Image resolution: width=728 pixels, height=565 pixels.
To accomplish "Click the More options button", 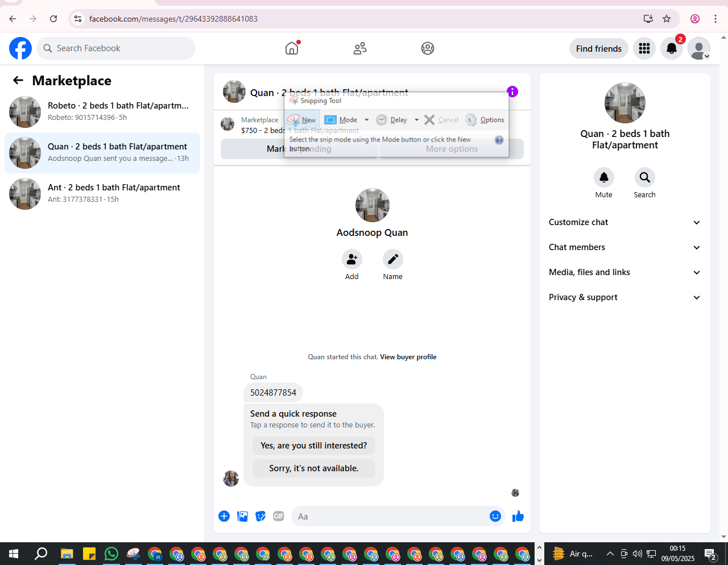I will [x=452, y=149].
